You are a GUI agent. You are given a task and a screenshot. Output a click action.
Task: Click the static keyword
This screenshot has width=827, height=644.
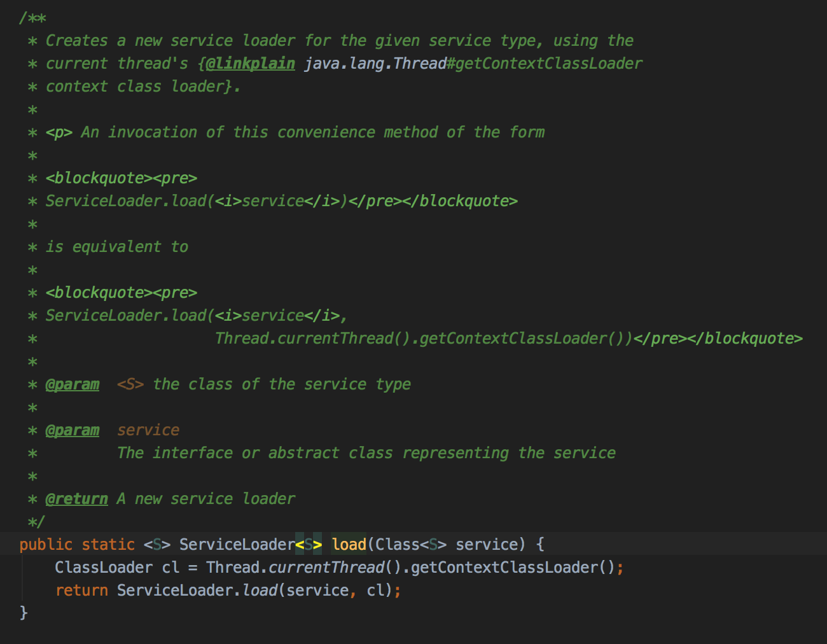(x=108, y=545)
